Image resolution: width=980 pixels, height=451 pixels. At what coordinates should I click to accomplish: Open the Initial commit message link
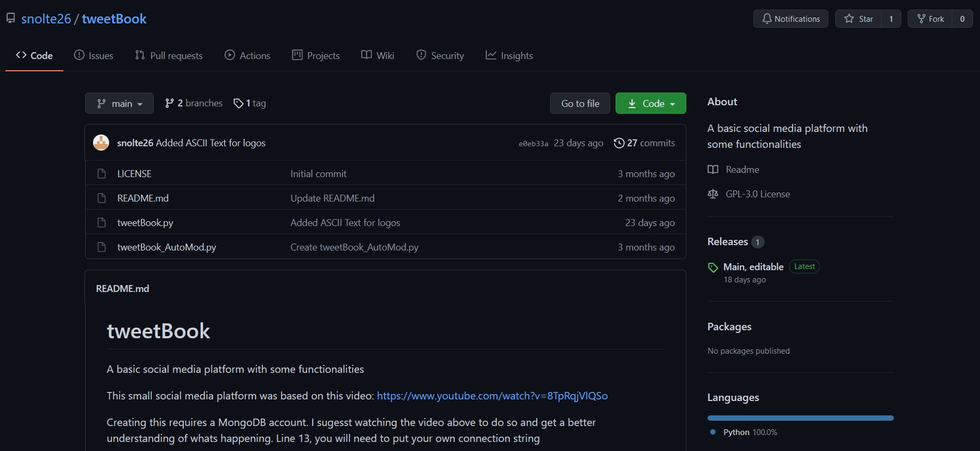(318, 174)
